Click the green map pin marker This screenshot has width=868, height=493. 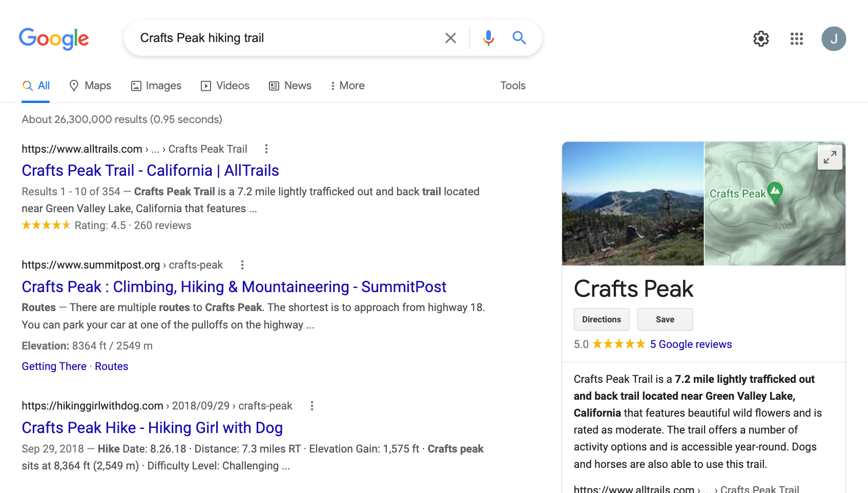click(775, 193)
